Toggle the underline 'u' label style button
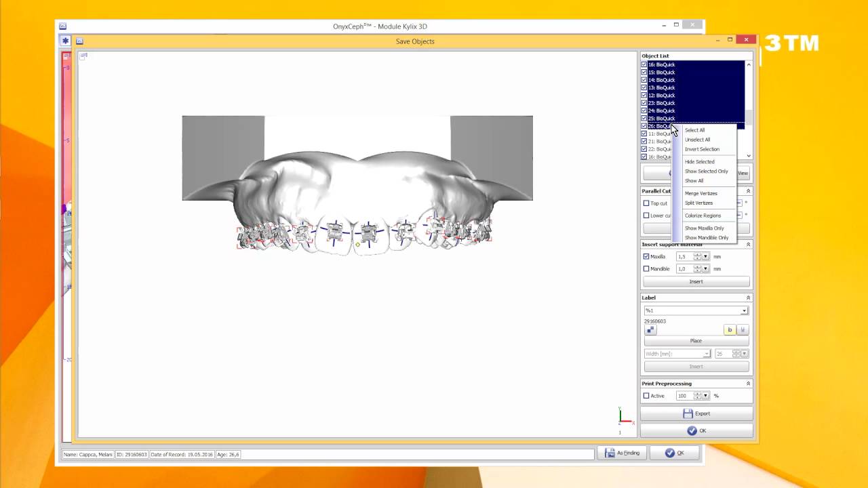 [x=742, y=330]
